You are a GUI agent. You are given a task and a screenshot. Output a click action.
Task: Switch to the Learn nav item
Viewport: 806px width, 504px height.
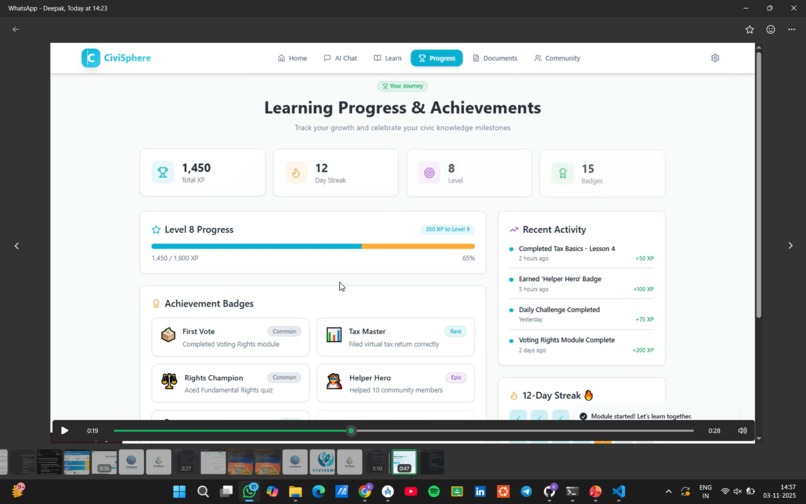click(x=388, y=58)
